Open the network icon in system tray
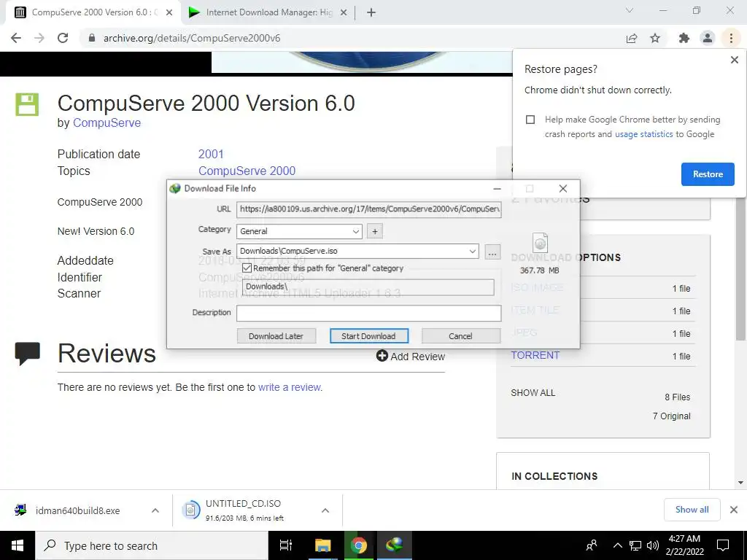Viewport: 747px width, 560px height. (635, 545)
